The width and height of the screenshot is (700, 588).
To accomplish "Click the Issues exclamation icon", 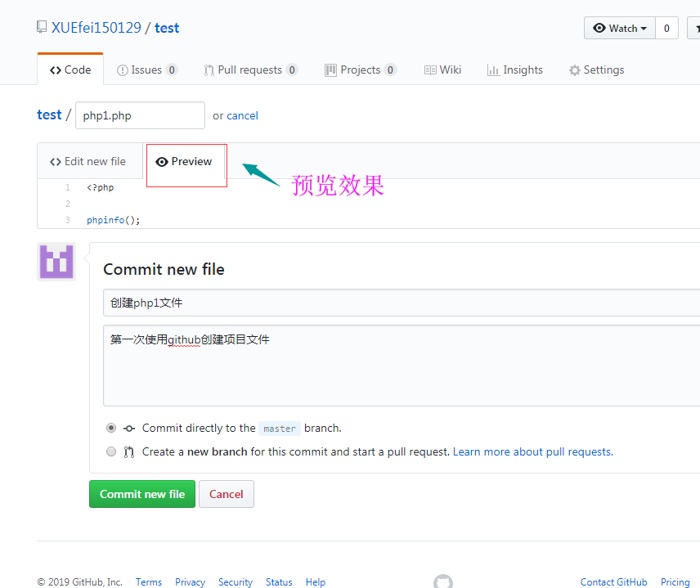I will click(123, 70).
